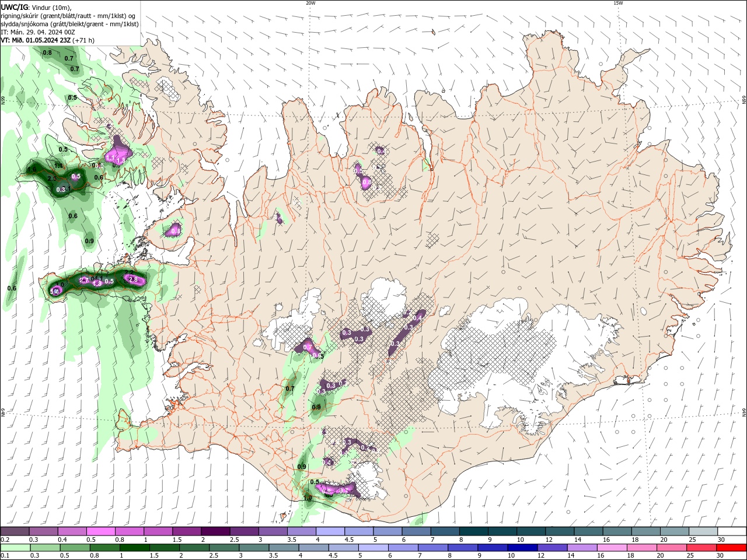The width and height of the screenshot is (747, 560).
Task: Click the snow scale swatch between 8 and 9
Action: (x=474, y=531)
